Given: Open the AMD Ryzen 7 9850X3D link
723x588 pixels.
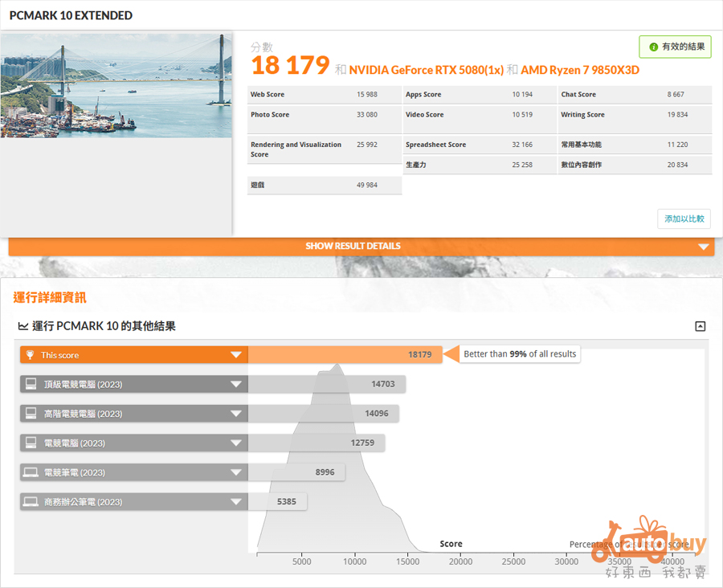Looking at the screenshot, I should [x=579, y=70].
